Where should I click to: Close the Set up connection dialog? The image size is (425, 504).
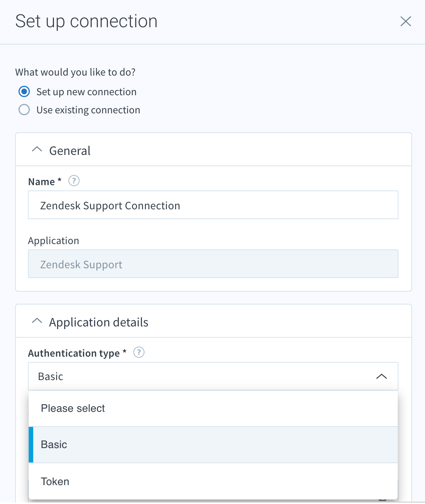point(406,21)
